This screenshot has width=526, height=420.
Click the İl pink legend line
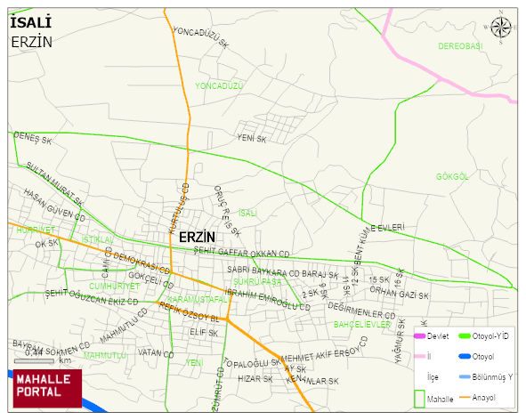[419, 356]
